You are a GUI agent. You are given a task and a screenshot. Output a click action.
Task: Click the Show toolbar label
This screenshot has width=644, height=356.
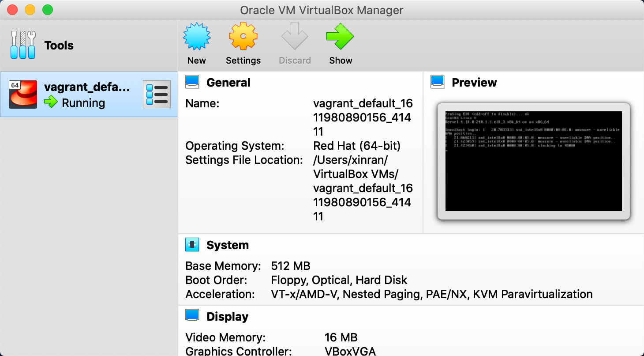tap(341, 61)
